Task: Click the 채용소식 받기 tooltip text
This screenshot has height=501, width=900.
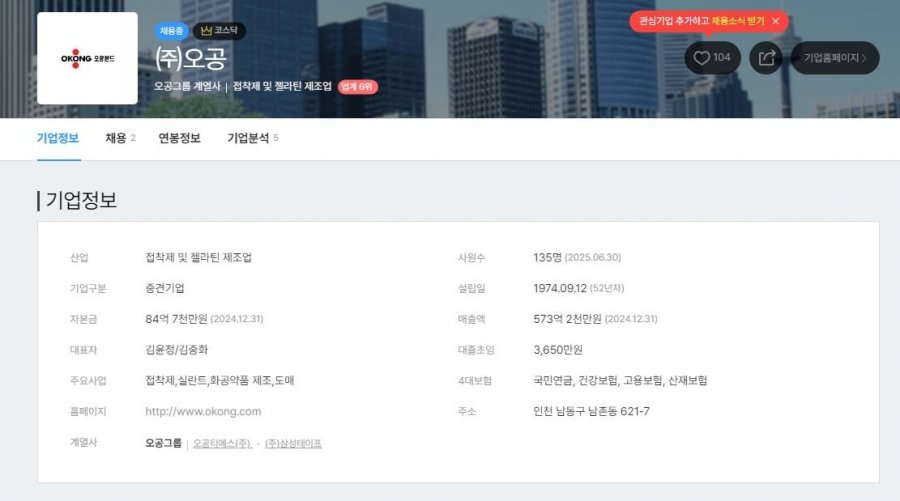Action: point(738,21)
